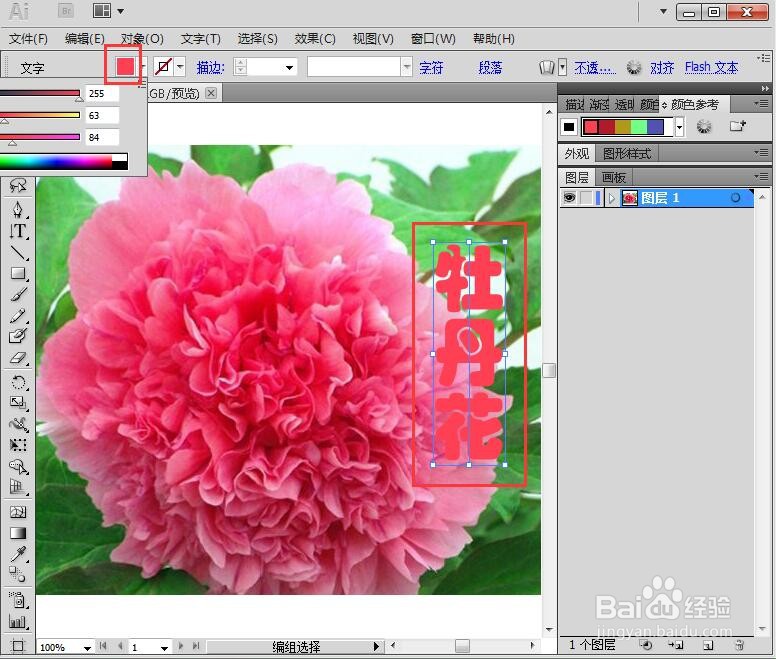Click the 描边 stroke link
This screenshot has width=776, height=659.
click(211, 67)
